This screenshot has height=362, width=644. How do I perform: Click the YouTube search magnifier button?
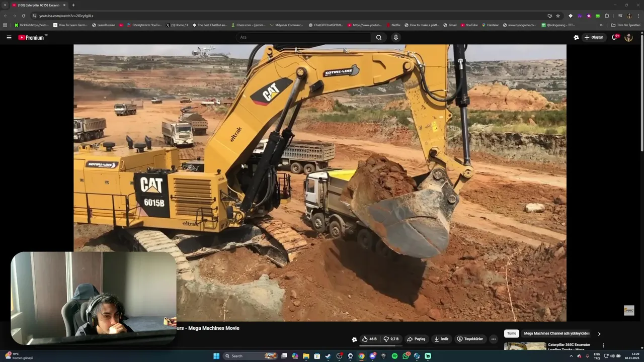coord(379,37)
